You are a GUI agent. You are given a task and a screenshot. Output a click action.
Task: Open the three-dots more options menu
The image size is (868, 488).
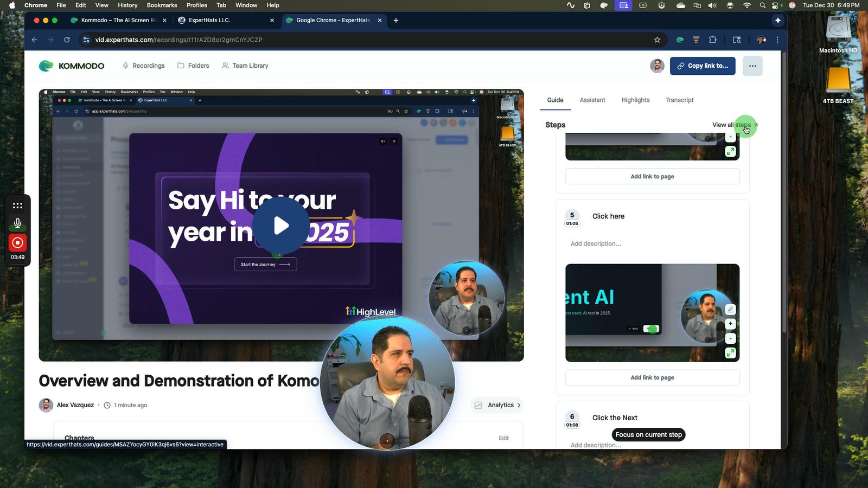752,66
